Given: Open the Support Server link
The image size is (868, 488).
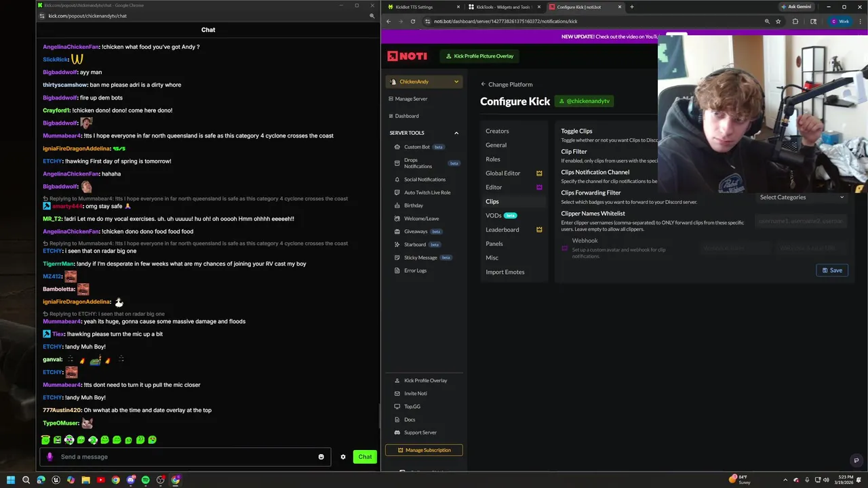Looking at the screenshot, I should click(415, 432).
